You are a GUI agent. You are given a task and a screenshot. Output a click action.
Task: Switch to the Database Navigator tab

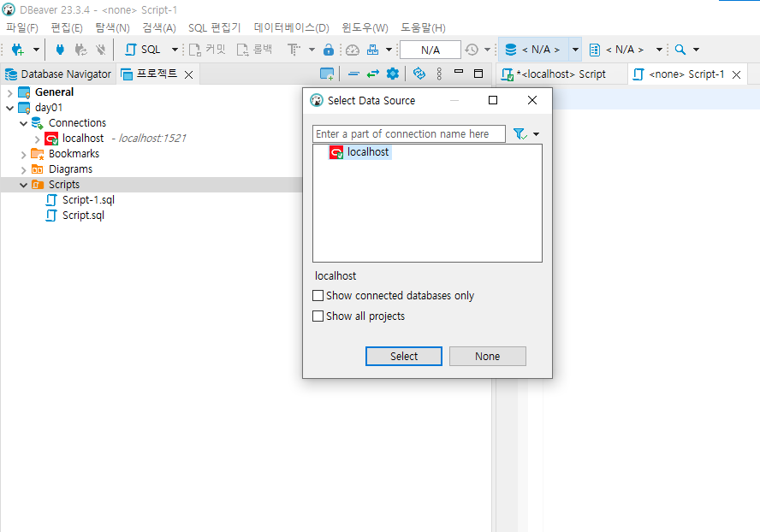click(58, 74)
